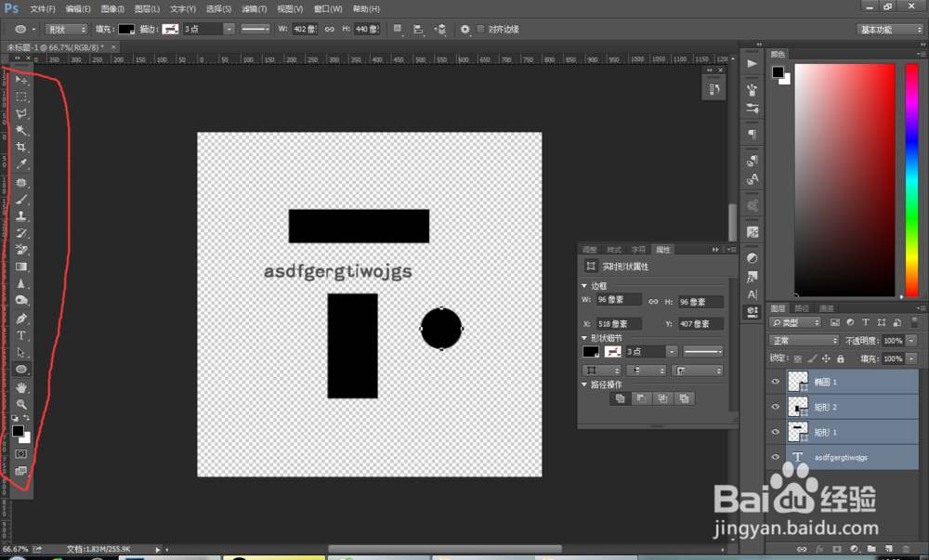
Task: Hide the 矩形 2 layer
Action: point(775,407)
